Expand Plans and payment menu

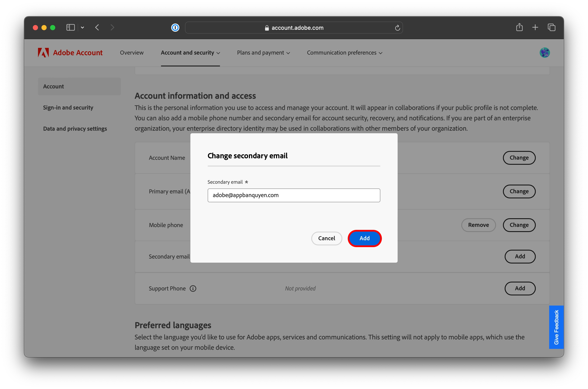(x=264, y=53)
